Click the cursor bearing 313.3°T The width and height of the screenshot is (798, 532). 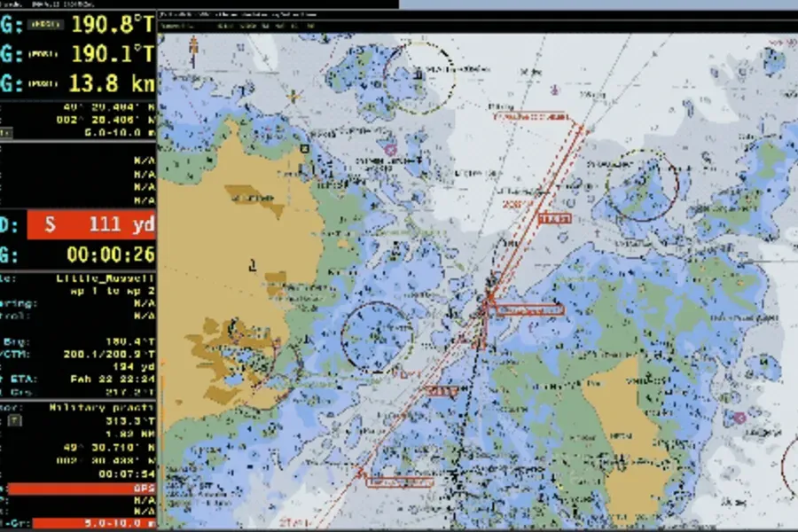click(x=129, y=421)
